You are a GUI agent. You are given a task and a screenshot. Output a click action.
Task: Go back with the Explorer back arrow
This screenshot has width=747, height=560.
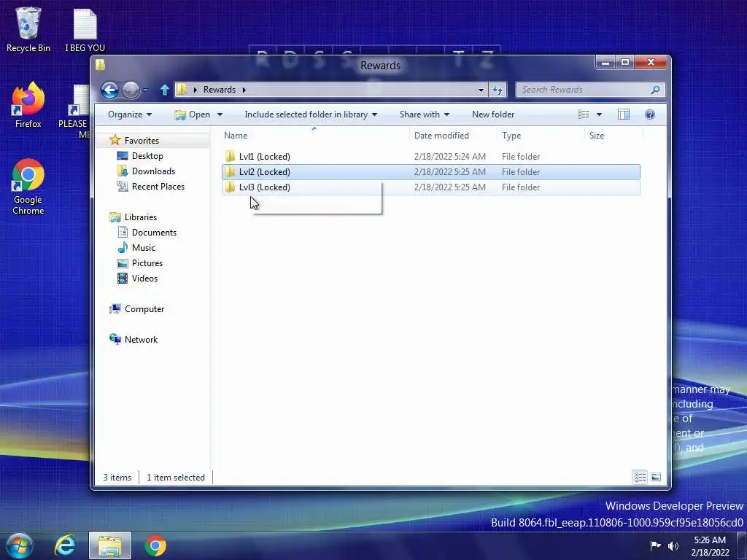[109, 90]
